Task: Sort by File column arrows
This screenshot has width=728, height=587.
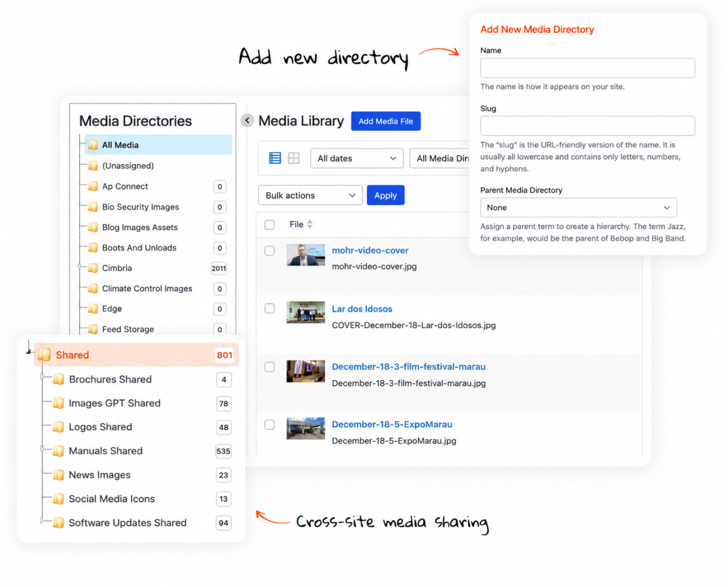Action: pos(310,224)
